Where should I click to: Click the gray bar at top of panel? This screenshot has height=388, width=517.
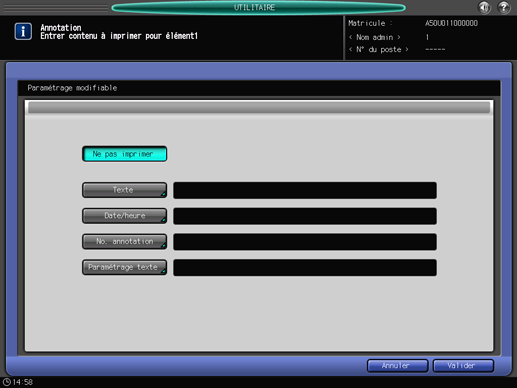[259, 108]
